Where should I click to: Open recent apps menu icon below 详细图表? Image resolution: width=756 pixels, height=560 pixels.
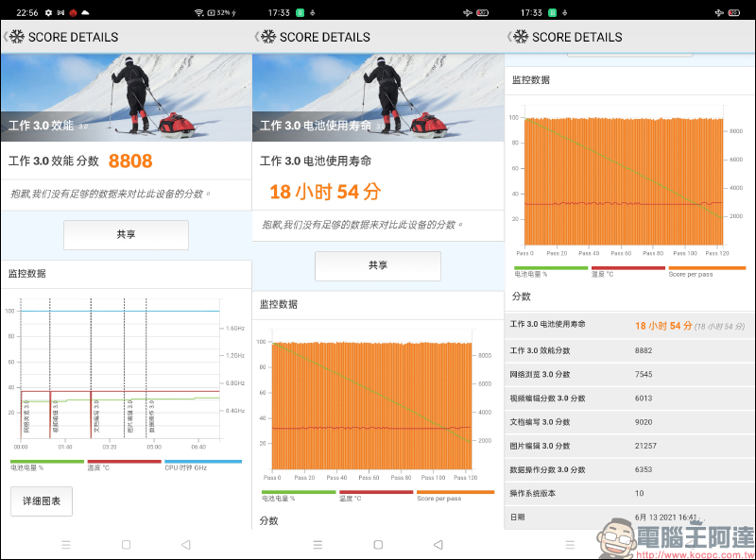click(66, 545)
